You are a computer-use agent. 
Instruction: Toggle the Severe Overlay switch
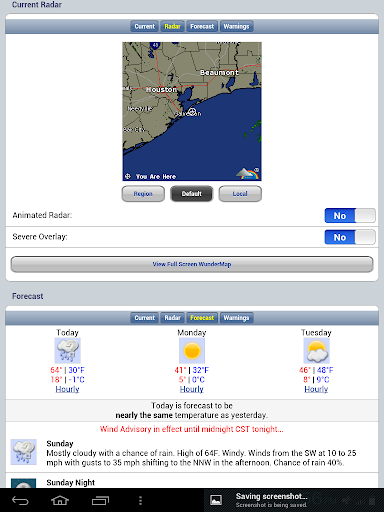tap(350, 237)
